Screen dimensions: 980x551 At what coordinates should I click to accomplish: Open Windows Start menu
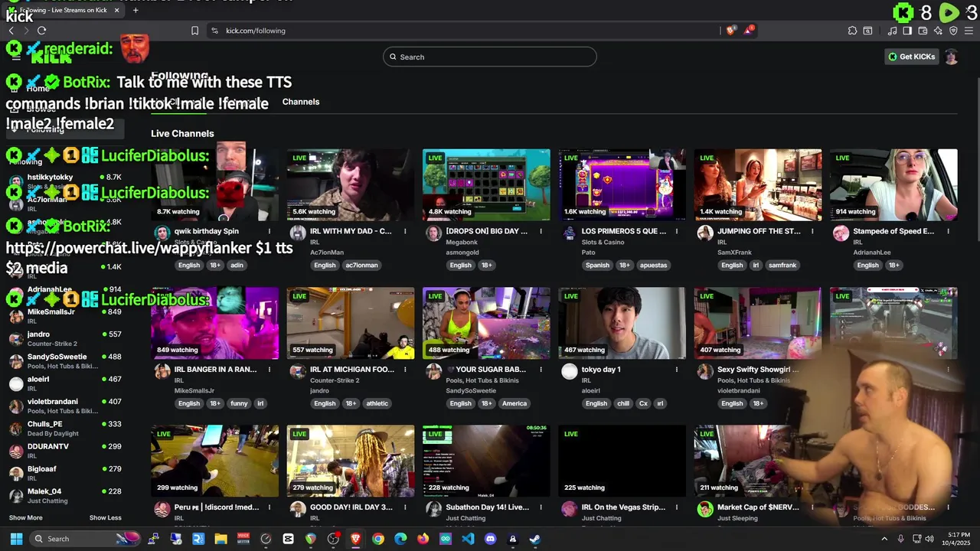click(x=16, y=539)
